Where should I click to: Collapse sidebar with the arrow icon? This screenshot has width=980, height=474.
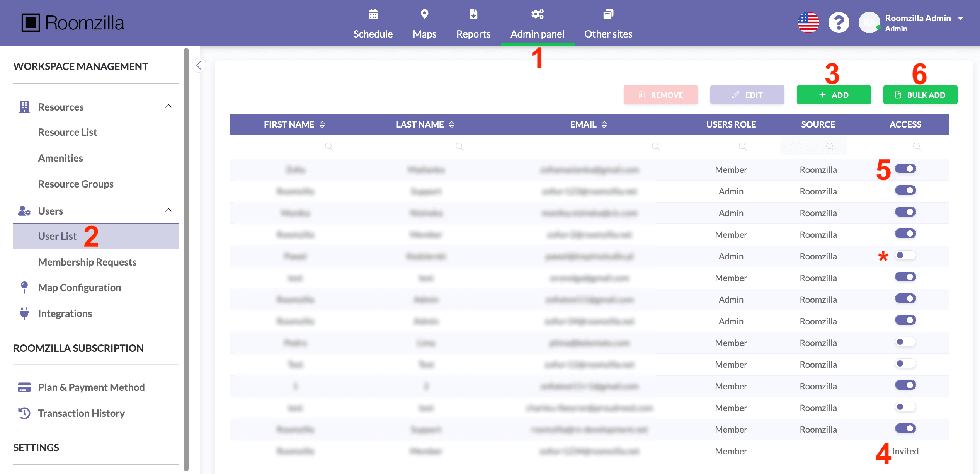199,65
